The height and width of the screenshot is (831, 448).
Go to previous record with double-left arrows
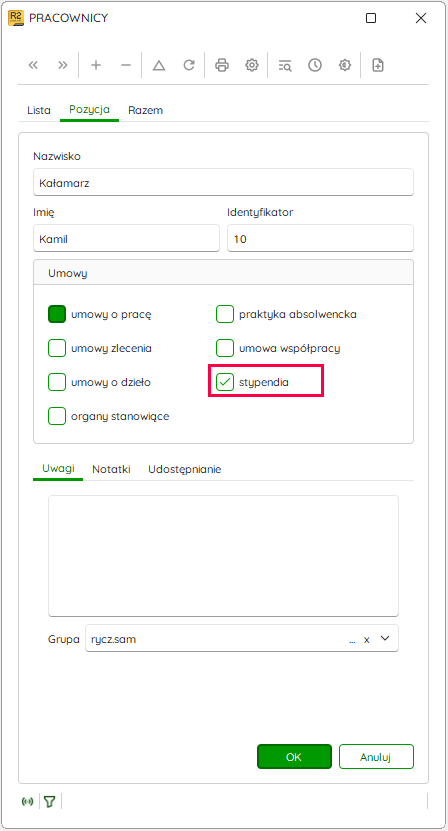pos(33,65)
